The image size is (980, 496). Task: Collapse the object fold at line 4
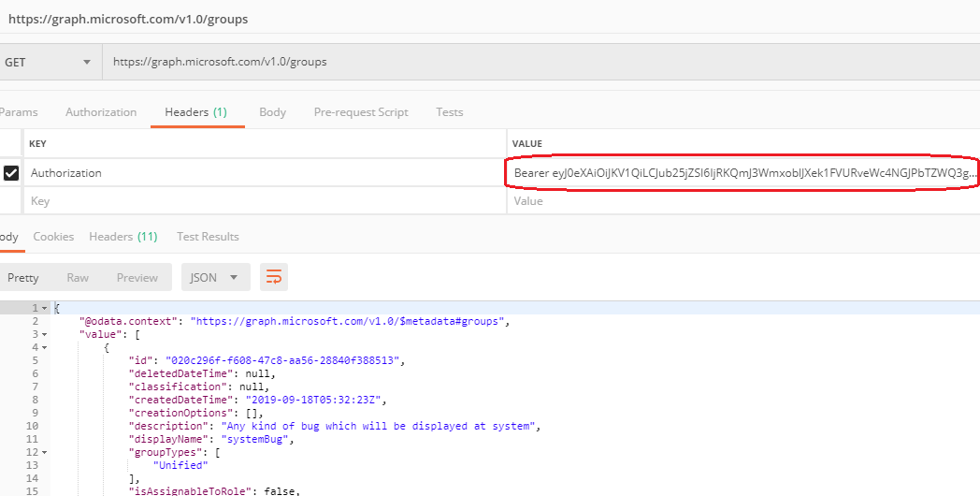(x=44, y=348)
